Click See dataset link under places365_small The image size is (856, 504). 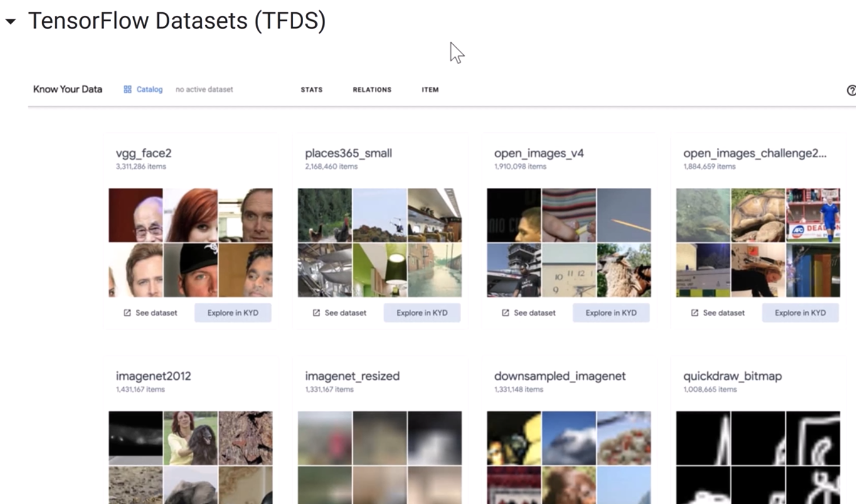pos(345,313)
